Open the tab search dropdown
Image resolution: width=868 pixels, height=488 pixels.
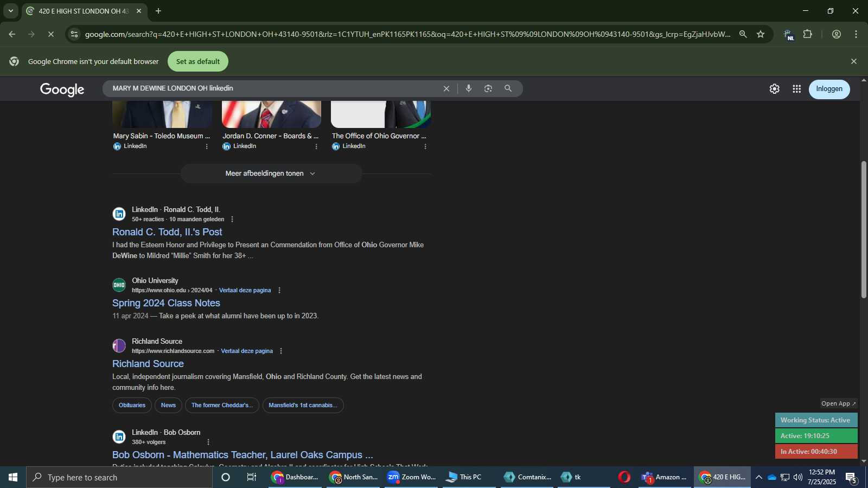[10, 11]
